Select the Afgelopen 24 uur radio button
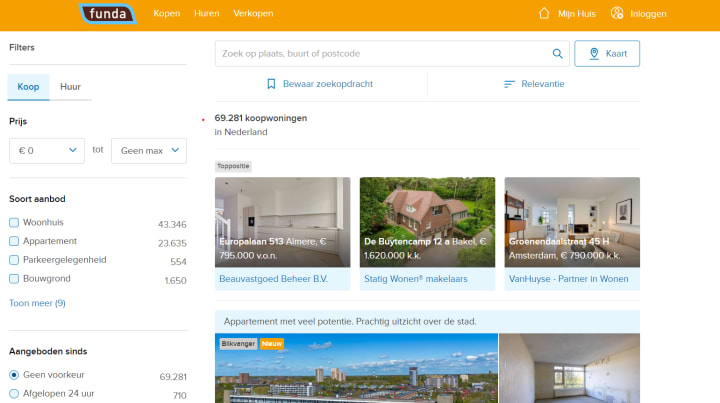This screenshot has width=720, height=403. [x=14, y=394]
